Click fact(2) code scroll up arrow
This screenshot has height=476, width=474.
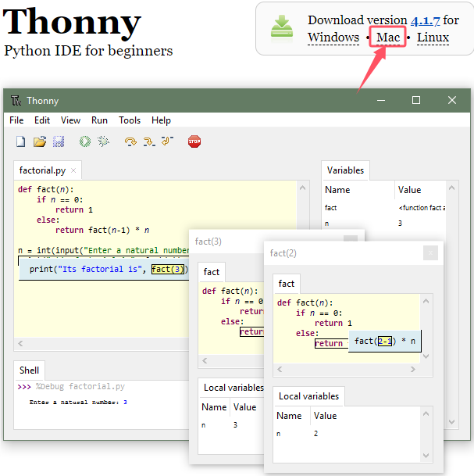coord(426,301)
